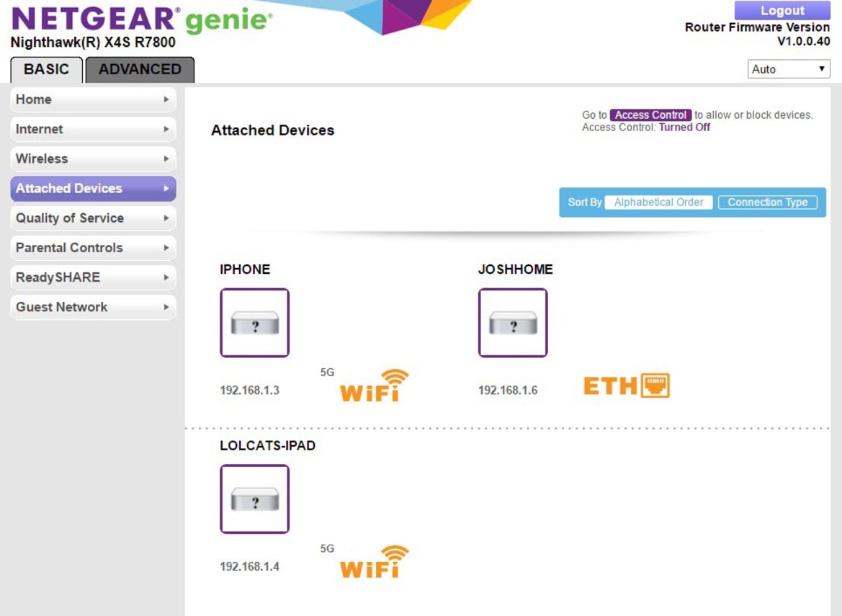Click the Parental Controls arrow
The height and width of the screenshot is (616, 842).
click(166, 248)
